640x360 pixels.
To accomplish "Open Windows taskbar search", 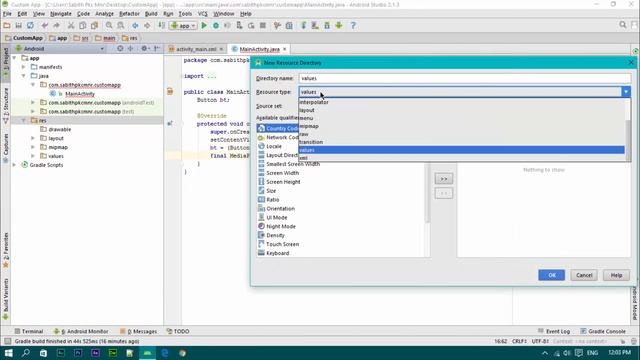I will coord(26,353).
